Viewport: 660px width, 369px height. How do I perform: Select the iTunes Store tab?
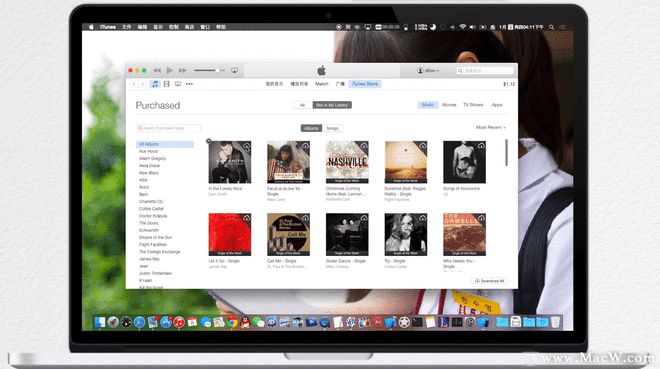coord(365,84)
